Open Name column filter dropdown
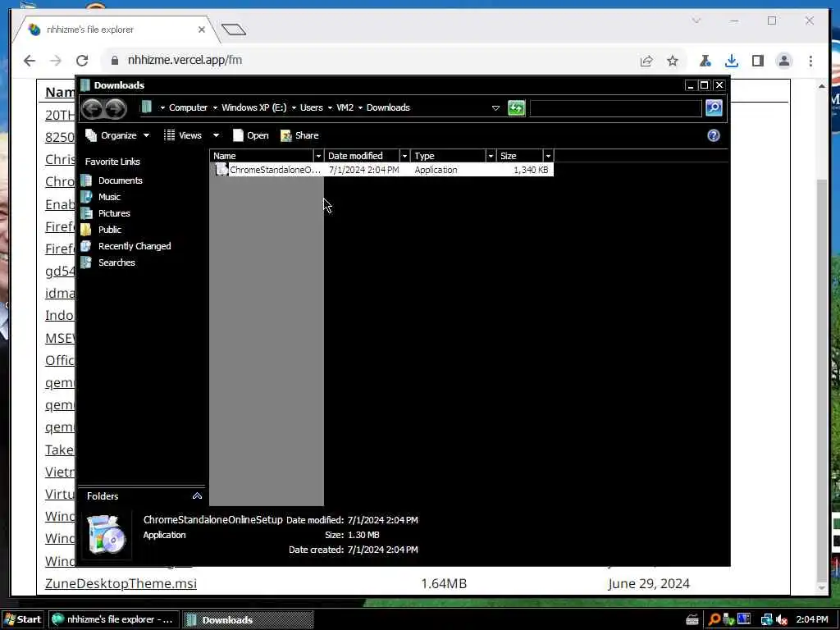The height and width of the screenshot is (630, 840). tap(319, 156)
